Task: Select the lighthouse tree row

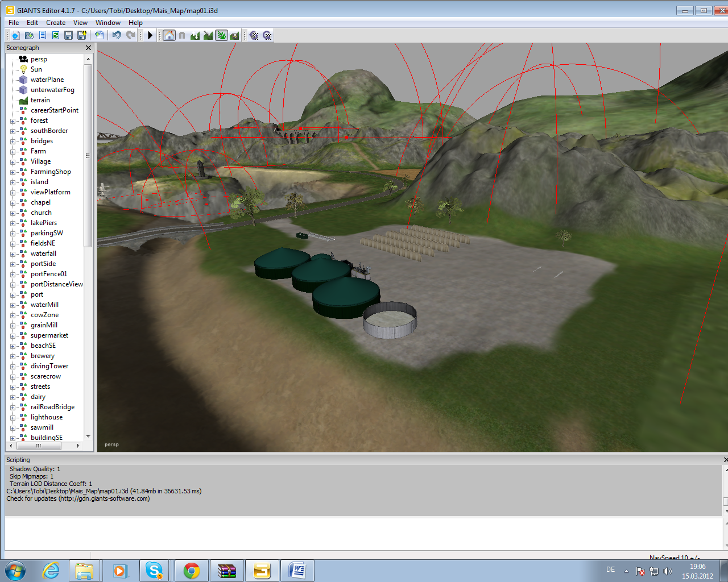Action: (x=47, y=417)
